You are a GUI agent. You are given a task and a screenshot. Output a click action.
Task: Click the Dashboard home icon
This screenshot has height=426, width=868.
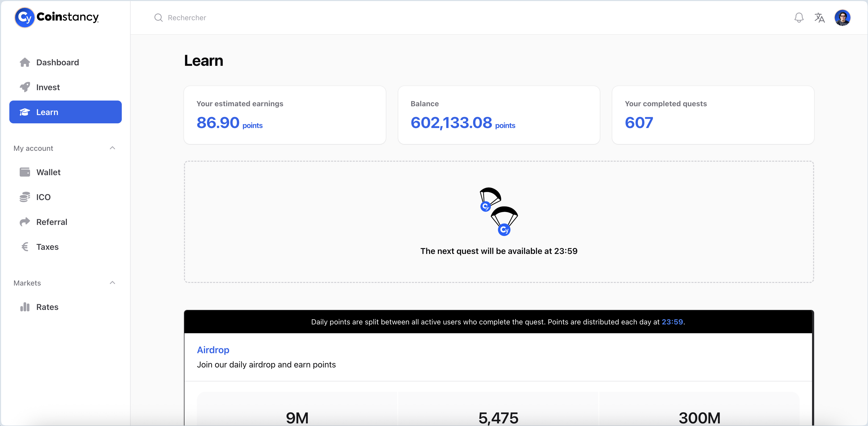(x=25, y=62)
